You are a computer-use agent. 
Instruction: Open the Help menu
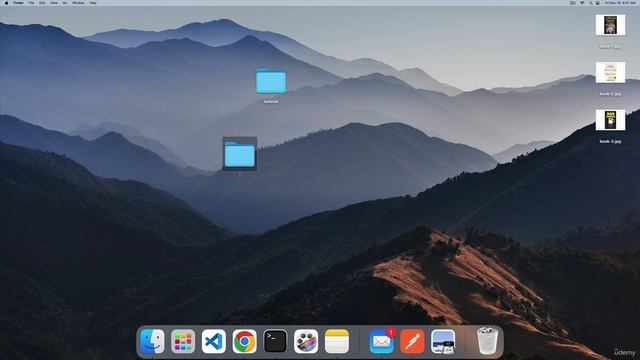93,3
